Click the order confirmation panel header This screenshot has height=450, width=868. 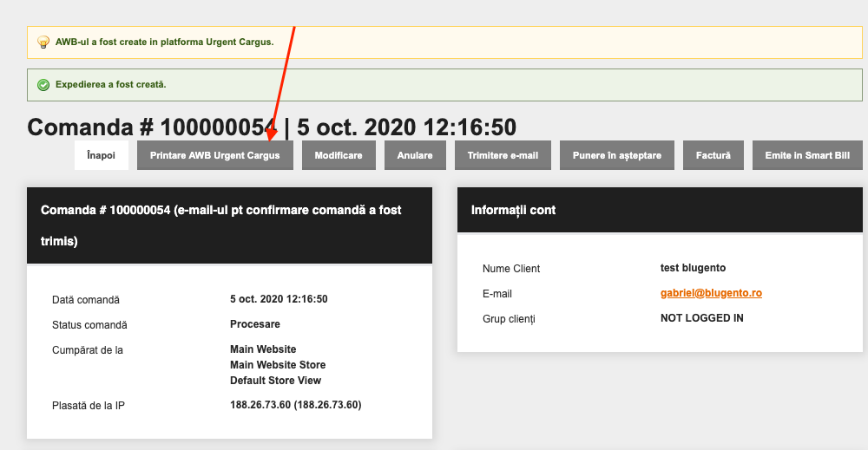tap(230, 225)
